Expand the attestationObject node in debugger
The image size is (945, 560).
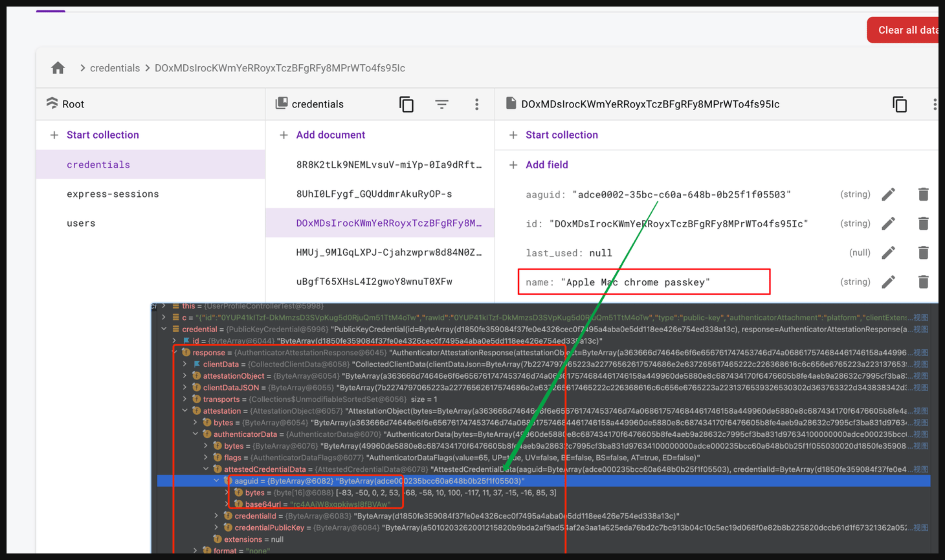[x=185, y=376]
